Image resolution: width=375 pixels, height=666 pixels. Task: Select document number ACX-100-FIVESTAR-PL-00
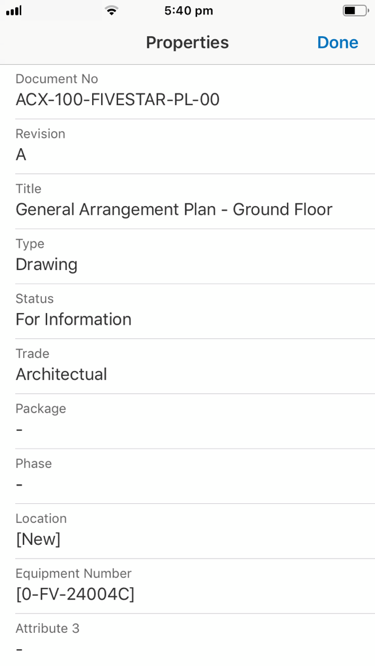(x=118, y=100)
